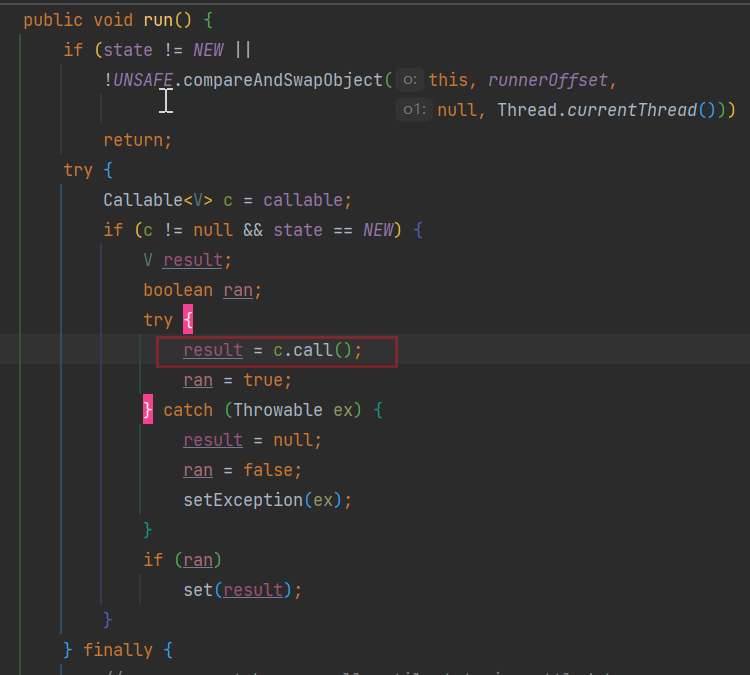Click the highlighted closing brace before catch
Screen dimensions: 750x675
[x=149, y=410]
